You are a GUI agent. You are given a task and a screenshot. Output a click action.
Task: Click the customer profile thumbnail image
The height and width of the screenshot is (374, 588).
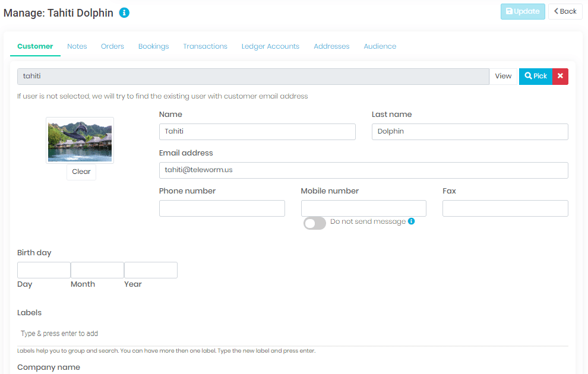[x=80, y=140]
